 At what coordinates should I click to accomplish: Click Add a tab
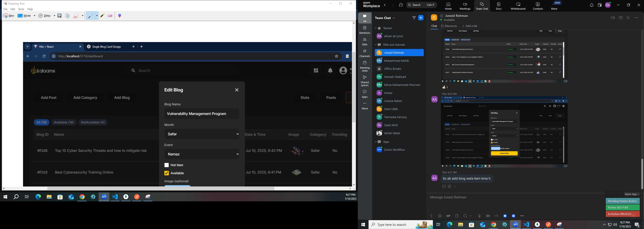tap(470, 26)
